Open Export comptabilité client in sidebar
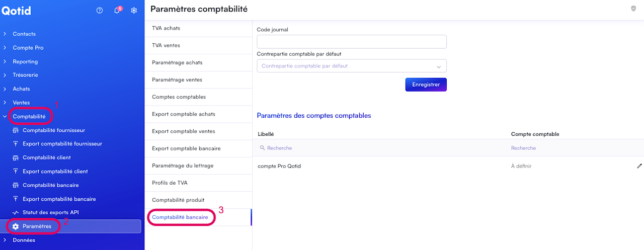The height and width of the screenshot is (250, 644). [x=55, y=172]
